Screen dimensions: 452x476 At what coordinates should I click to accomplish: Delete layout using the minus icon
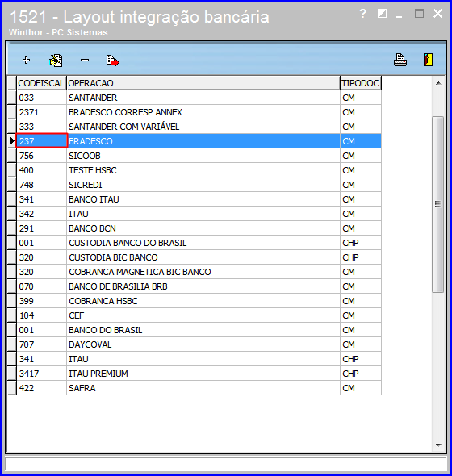[85, 61]
